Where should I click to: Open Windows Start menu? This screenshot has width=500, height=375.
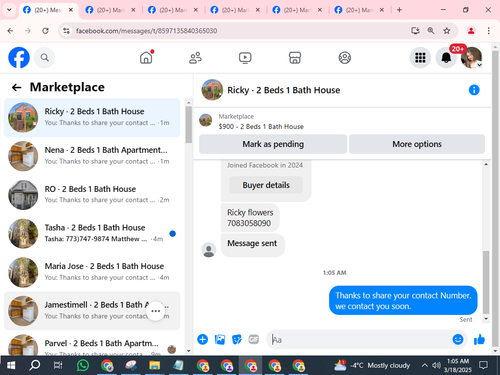(x=11, y=366)
